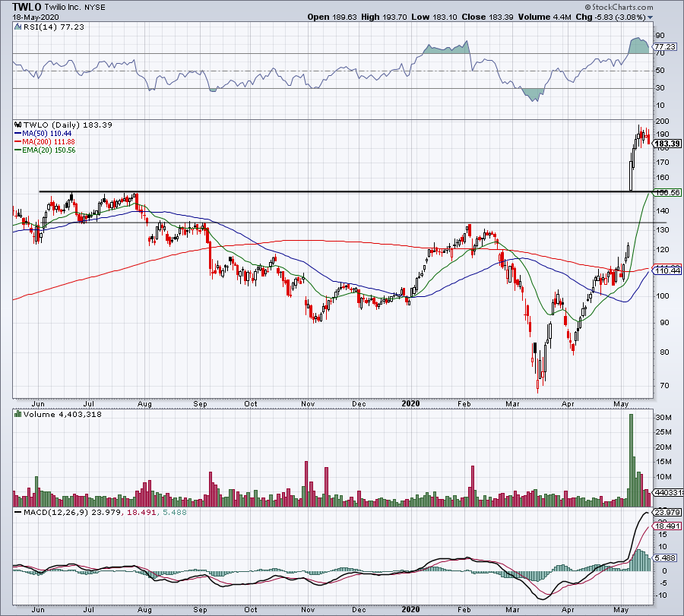This screenshot has width=684, height=616.
Task: Click the '2020' label on price chart axis
Action: (x=410, y=403)
